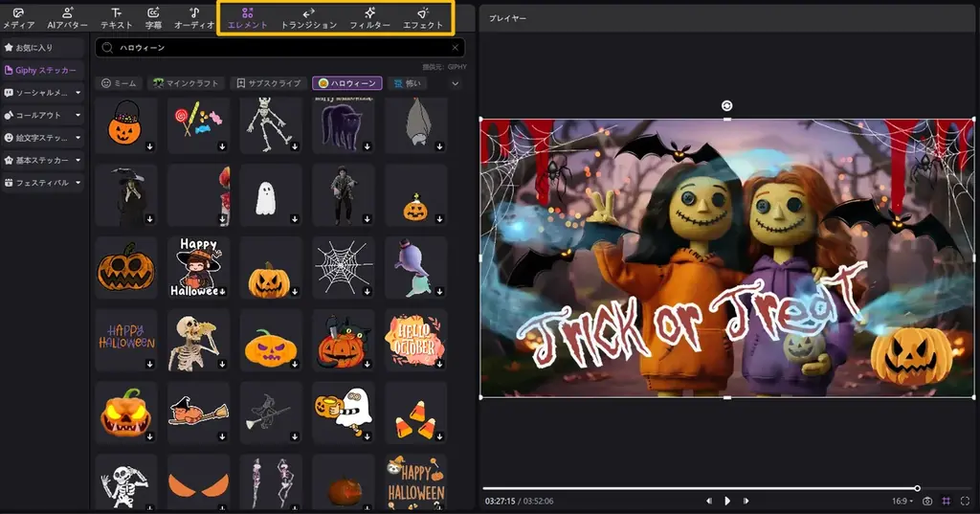Clear the ハロウィーン search text with the X
The width and height of the screenshot is (980, 514).
click(x=455, y=47)
